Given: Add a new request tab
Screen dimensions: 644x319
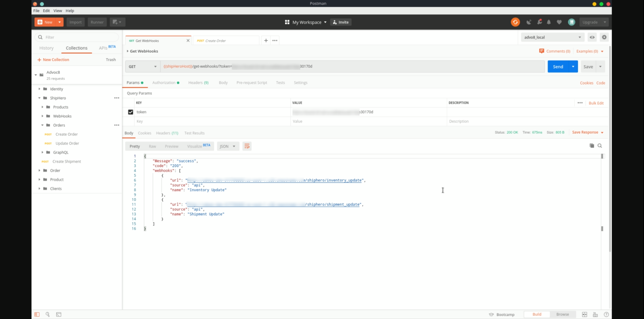Looking at the screenshot, I should [x=266, y=41].
